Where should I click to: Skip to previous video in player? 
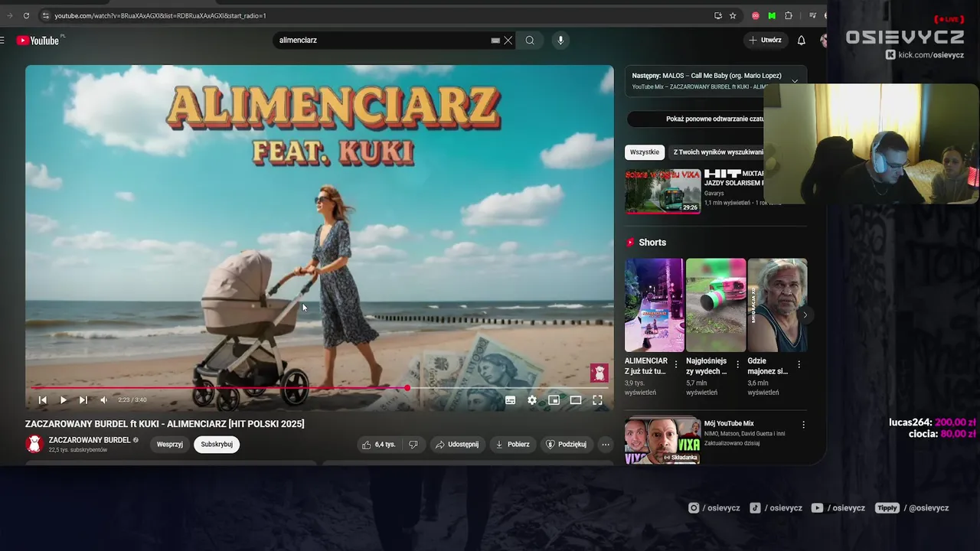(x=43, y=399)
